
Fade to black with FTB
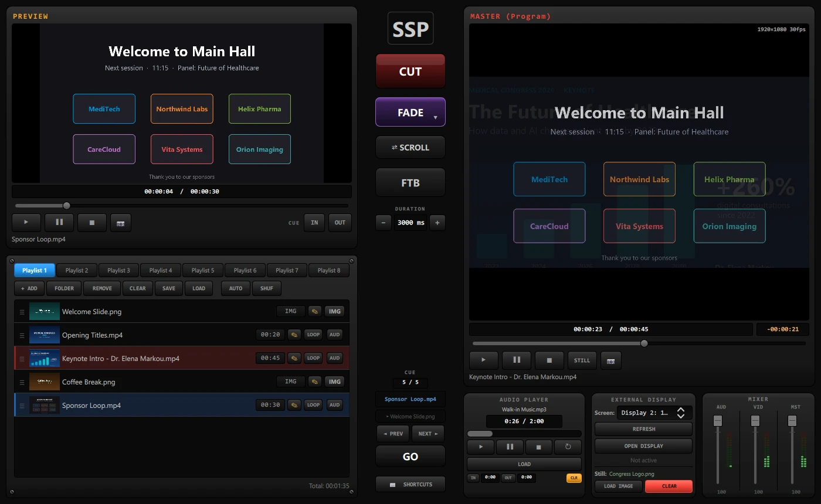410,183
